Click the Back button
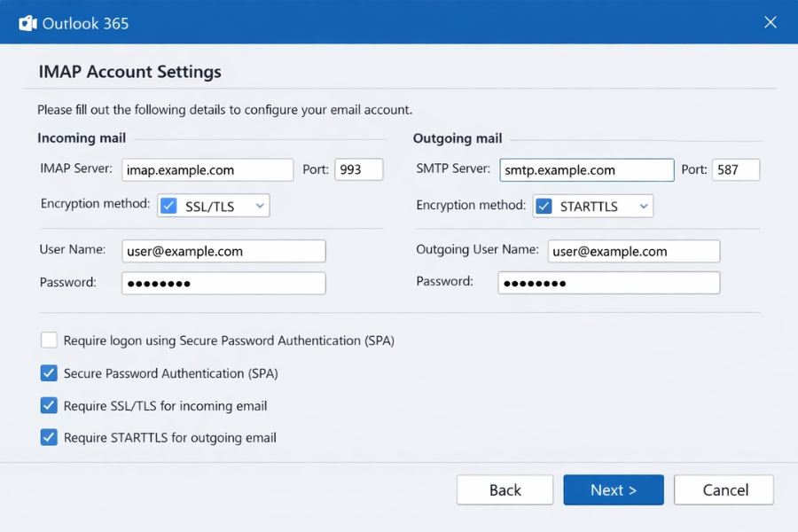798x532 pixels. 505,489
